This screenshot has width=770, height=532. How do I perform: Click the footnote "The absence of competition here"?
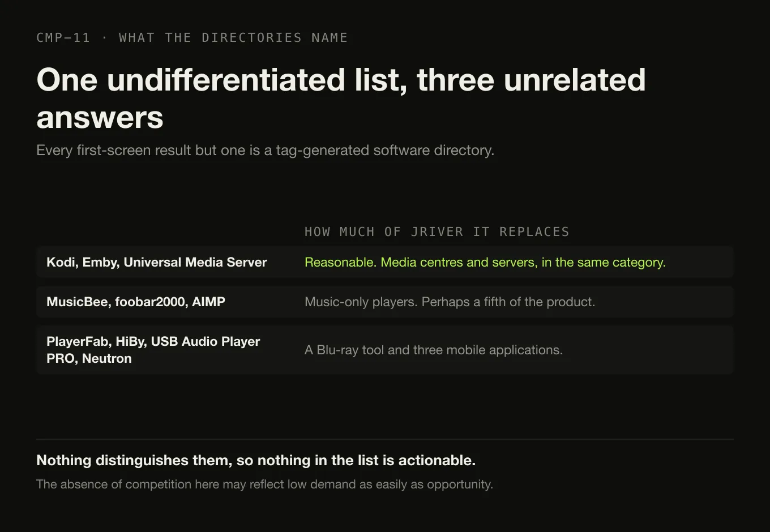[264, 484]
